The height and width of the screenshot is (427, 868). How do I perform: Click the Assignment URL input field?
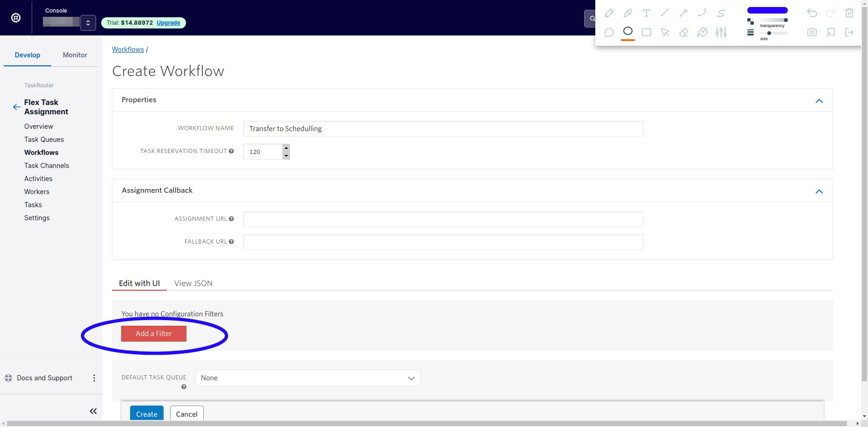tap(443, 219)
